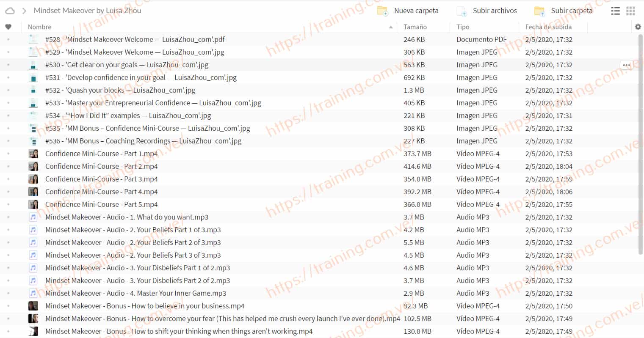
Task: Click Nueva carpeta button
Action: [408, 11]
